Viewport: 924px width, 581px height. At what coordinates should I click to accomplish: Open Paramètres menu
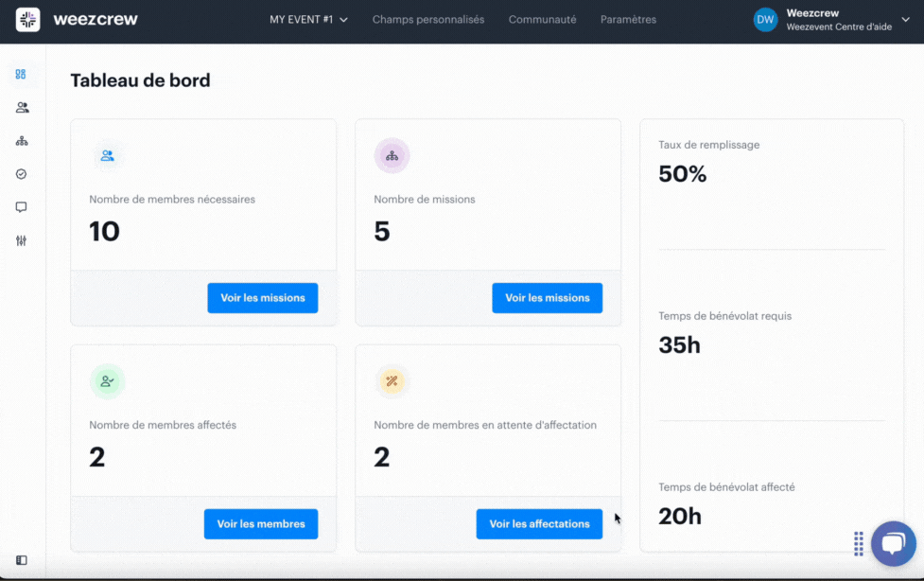(628, 20)
